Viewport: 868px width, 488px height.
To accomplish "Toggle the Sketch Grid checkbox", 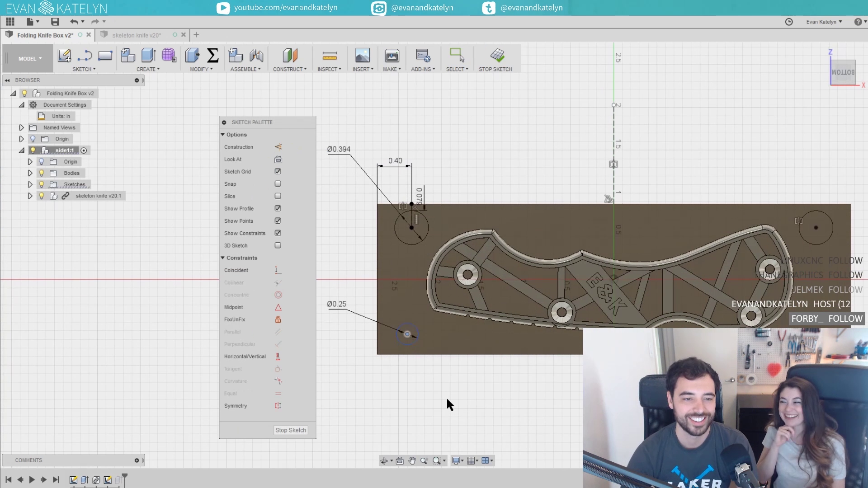I will tap(278, 171).
